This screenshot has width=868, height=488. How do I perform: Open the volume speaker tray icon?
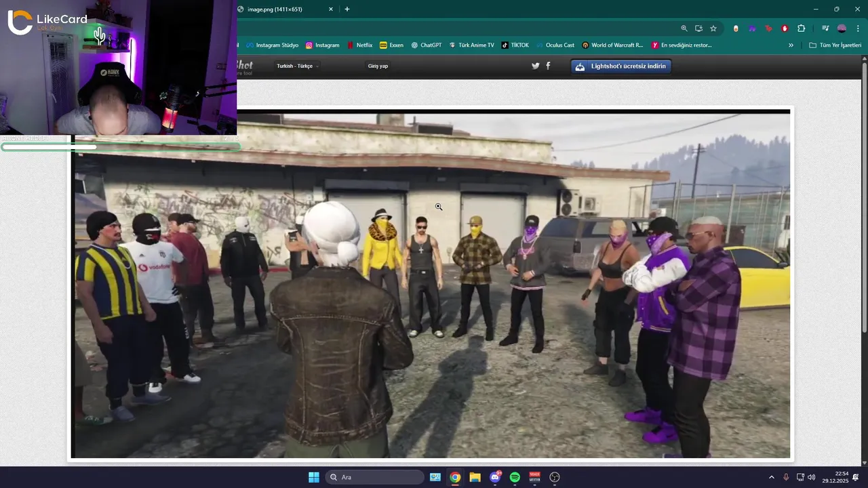click(812, 477)
